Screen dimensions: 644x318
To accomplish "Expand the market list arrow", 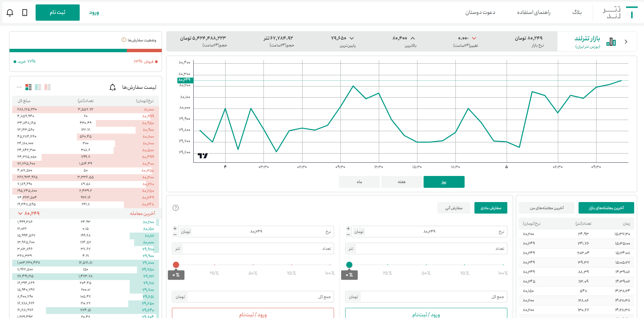I will tap(626, 42).
